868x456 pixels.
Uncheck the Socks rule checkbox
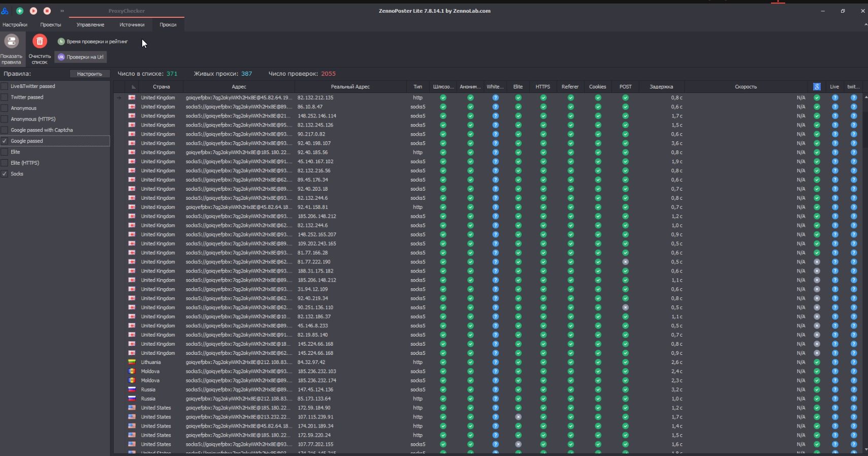pos(5,174)
